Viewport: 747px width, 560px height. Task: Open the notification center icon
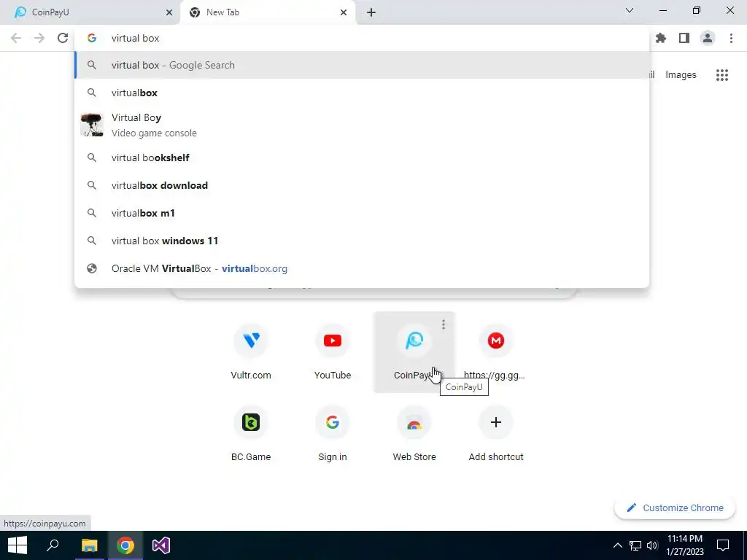(x=723, y=545)
